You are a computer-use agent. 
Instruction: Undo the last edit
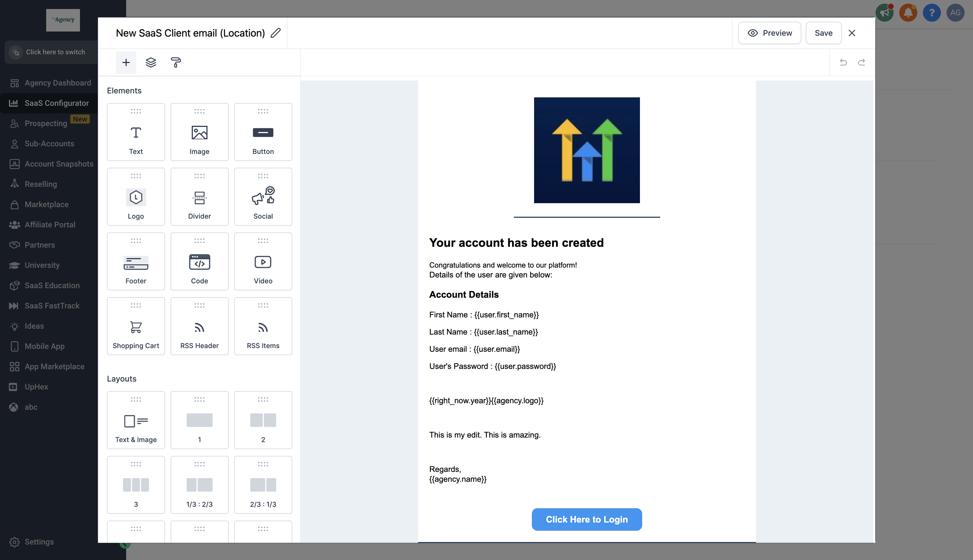843,62
